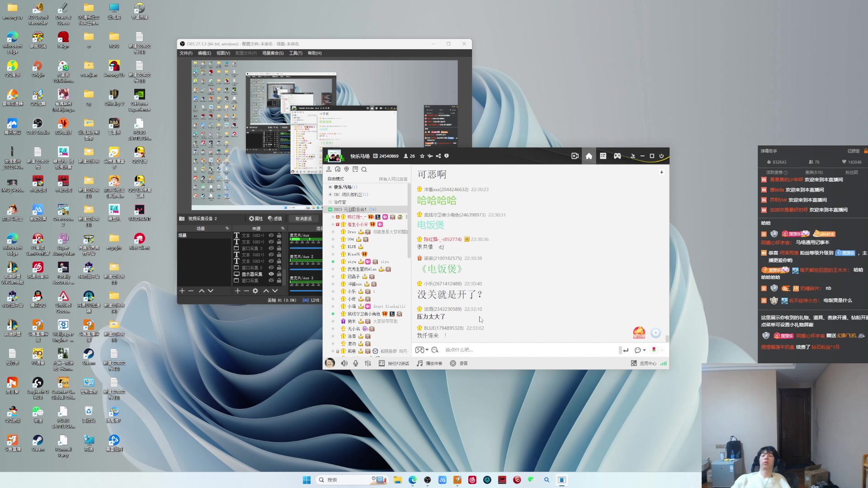Open the YY game controller icon
Screen dimensions: 868x488
coord(617,156)
